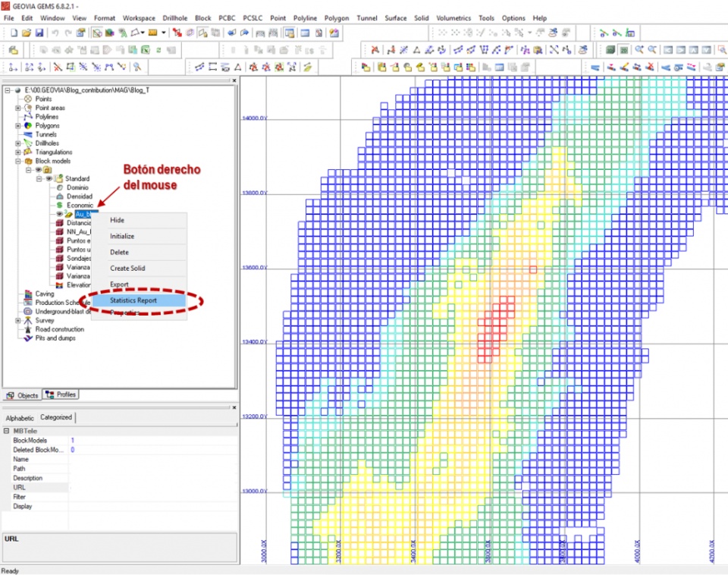This screenshot has height=575, width=728.
Task: Select Statistics Report from context menu
Action: point(140,300)
